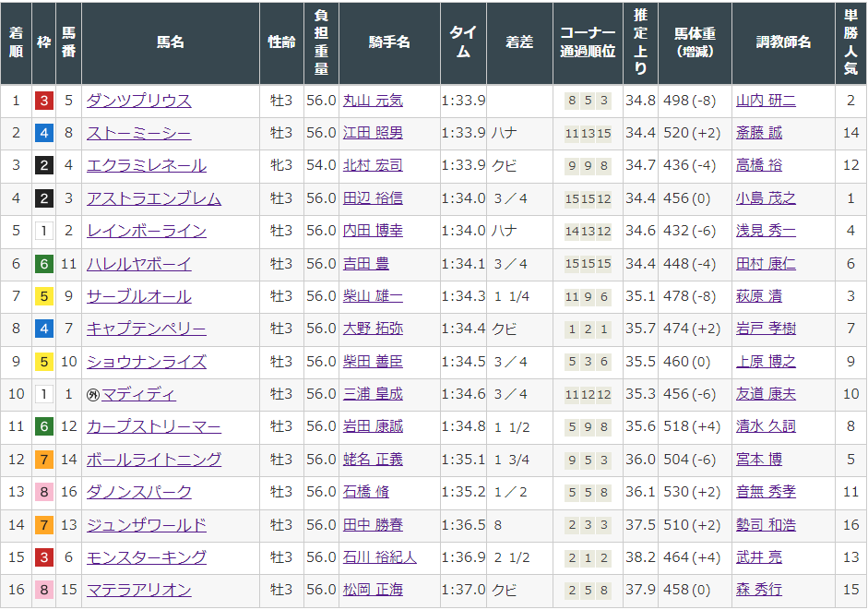
Task: Click the 馬体重(増減) column header
Action: coord(695,42)
